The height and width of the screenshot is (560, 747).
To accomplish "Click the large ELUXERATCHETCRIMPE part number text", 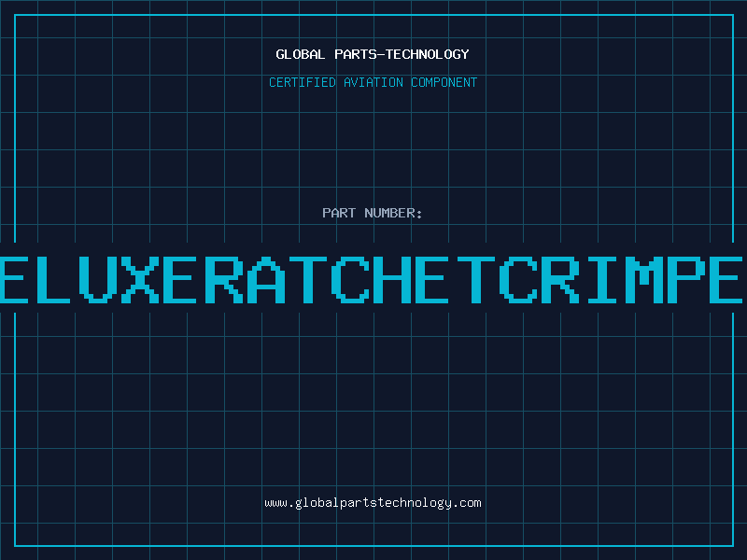I will [372, 280].
